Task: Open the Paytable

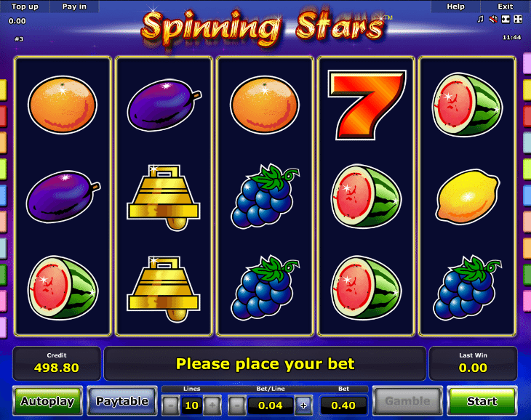Action: point(122,401)
